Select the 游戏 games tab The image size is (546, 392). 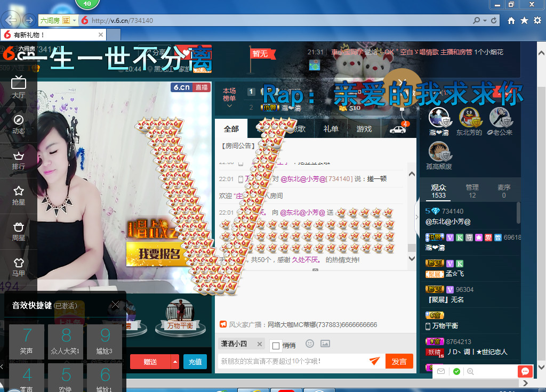364,129
